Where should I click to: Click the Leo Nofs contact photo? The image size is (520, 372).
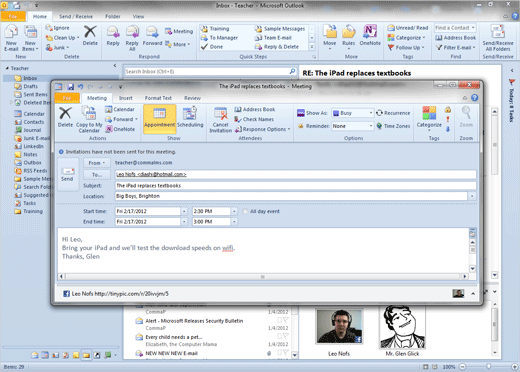(x=339, y=326)
